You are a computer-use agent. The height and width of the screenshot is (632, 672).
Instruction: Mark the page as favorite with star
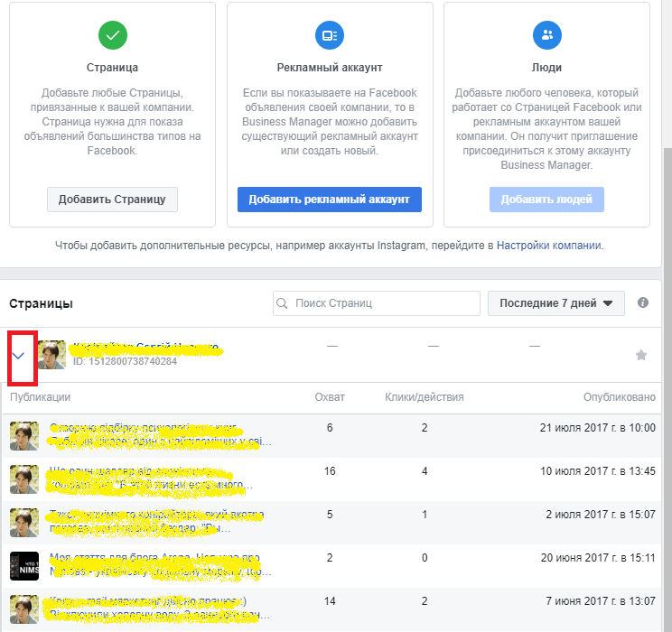coord(641,356)
